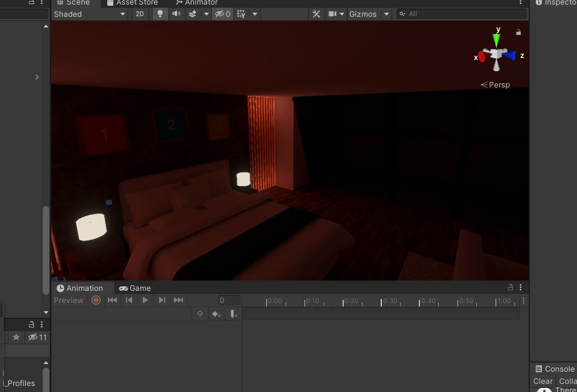Click the Preview button in Animation
Screen dimensions: 577x392
(x=69, y=300)
